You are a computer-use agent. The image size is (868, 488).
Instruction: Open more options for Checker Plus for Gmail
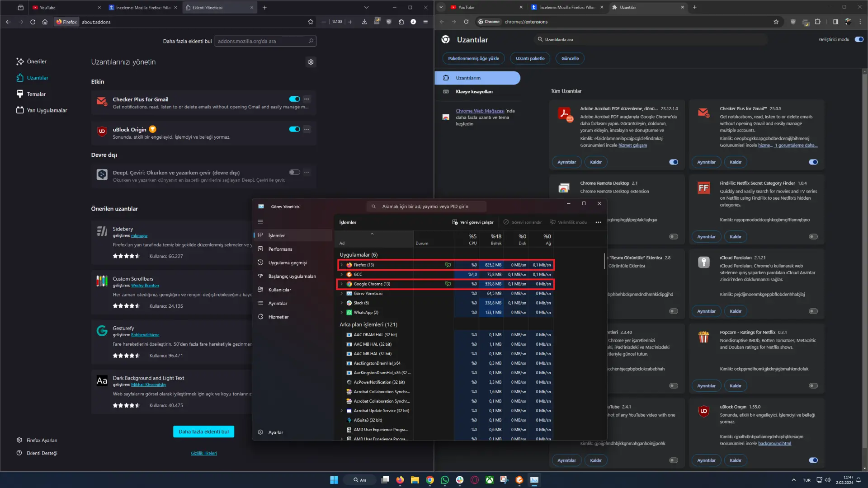307,99
